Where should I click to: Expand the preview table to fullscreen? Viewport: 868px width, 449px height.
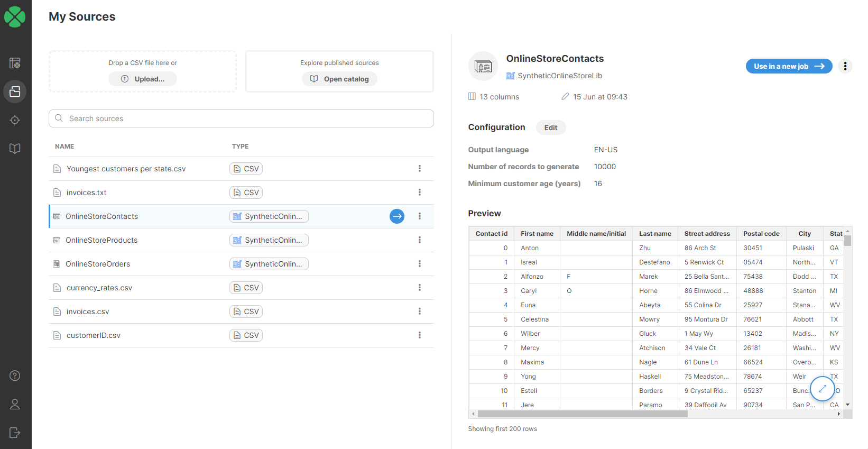click(823, 389)
